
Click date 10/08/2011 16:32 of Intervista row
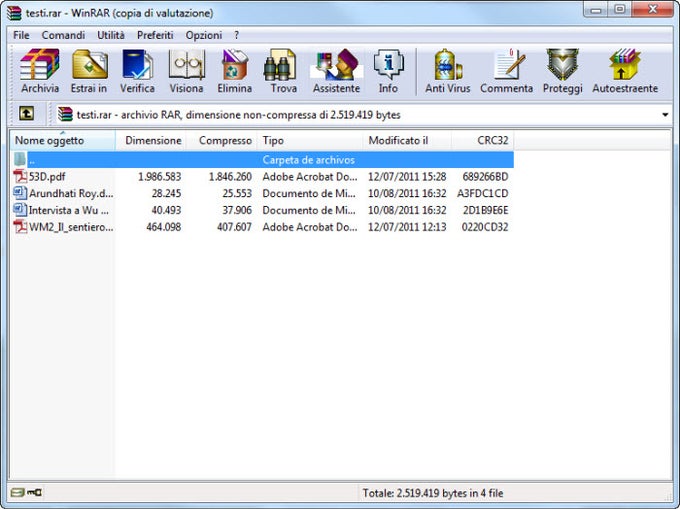pos(407,210)
